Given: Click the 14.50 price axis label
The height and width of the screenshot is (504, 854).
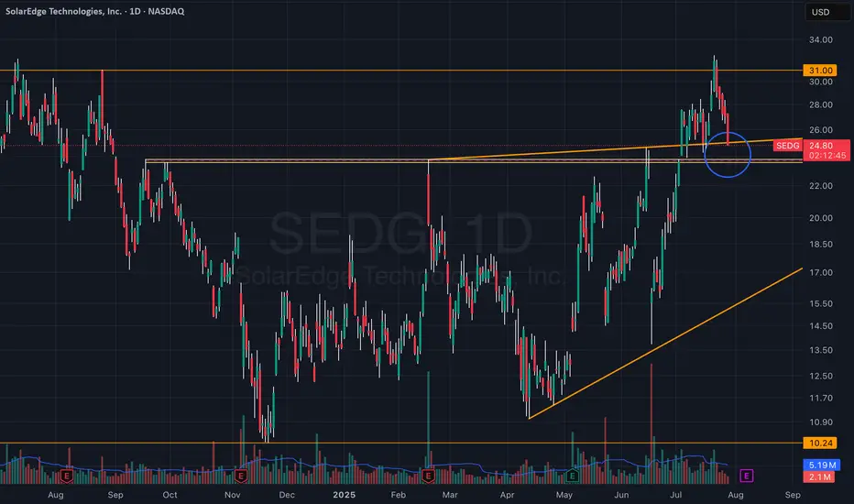Looking at the screenshot, I should tap(821, 326).
